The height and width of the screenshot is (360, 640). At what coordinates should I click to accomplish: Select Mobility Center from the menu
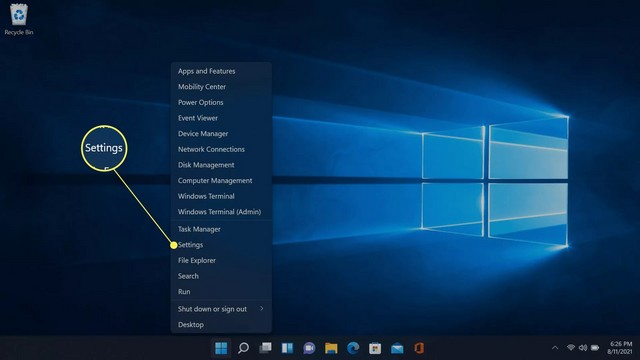[221, 87]
